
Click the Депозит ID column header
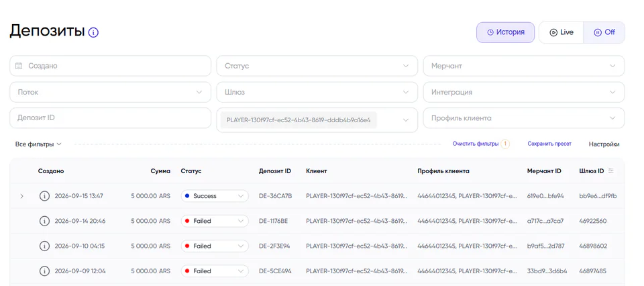[x=275, y=171]
